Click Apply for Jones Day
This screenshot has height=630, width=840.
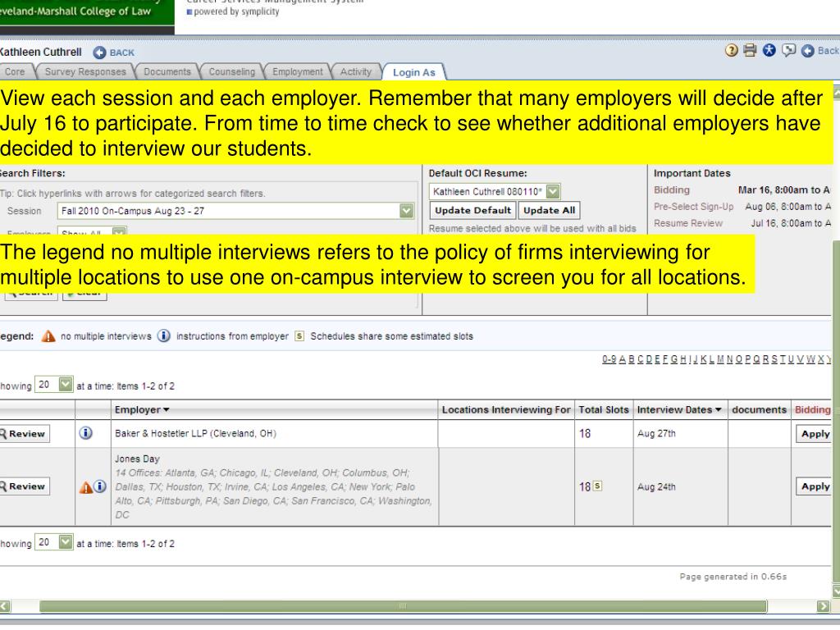click(x=813, y=486)
